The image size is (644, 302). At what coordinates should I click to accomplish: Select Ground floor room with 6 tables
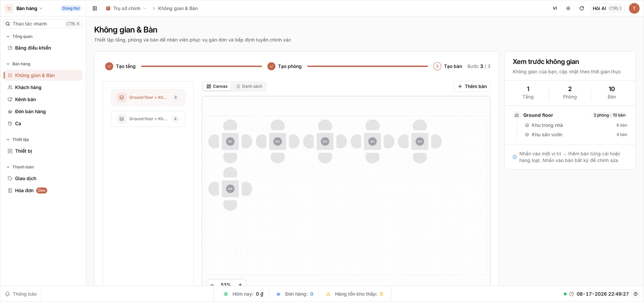coord(148,97)
